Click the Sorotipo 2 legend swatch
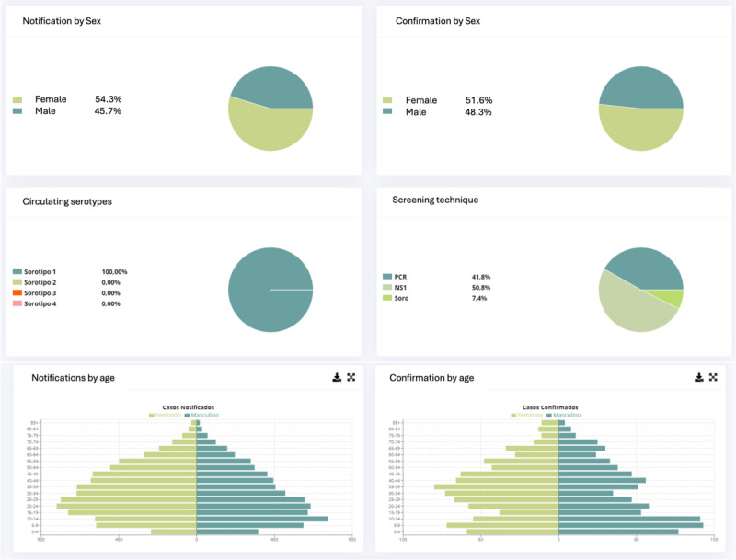Screen dimensions: 736x560 17,282
